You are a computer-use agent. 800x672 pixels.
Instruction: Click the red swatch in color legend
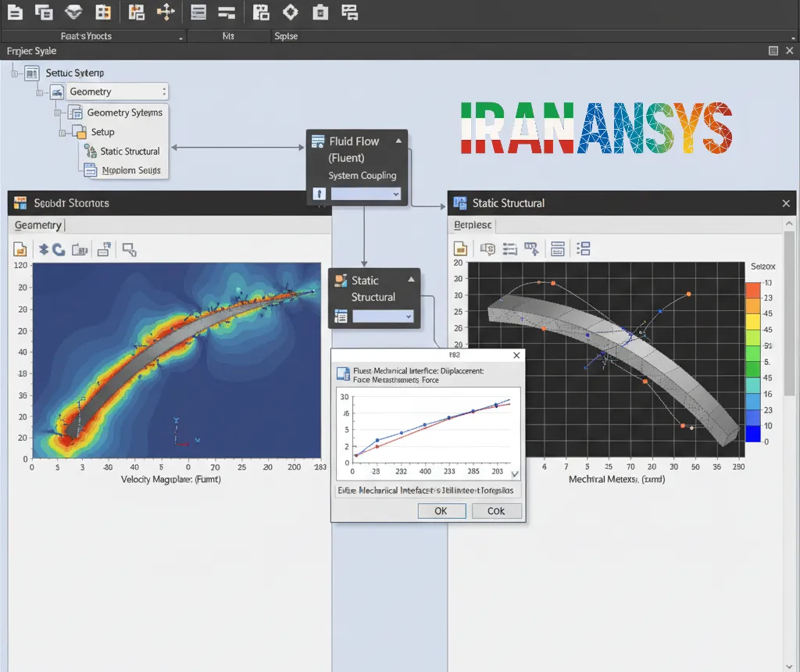click(x=753, y=290)
